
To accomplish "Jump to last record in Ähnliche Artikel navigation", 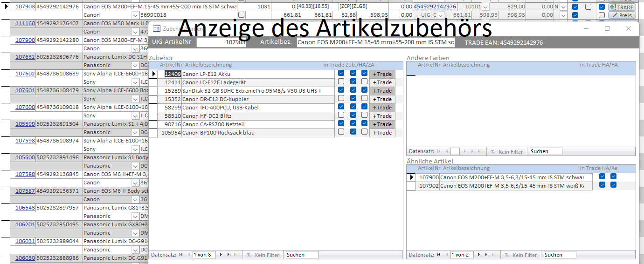I will tap(487, 255).
